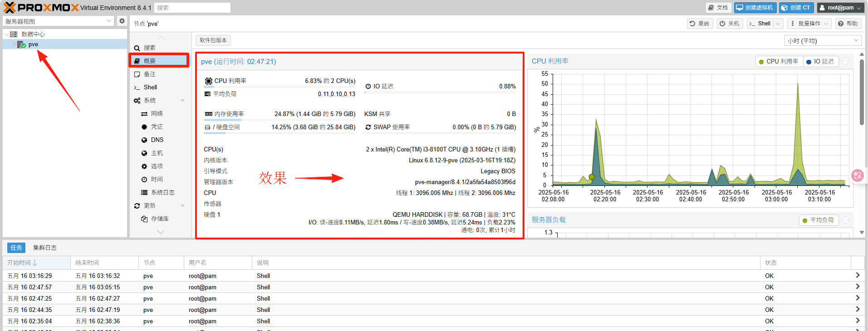Viewport: 868px width, 331px height.
Task: Open Shell from the top toolbar
Action: 760,24
